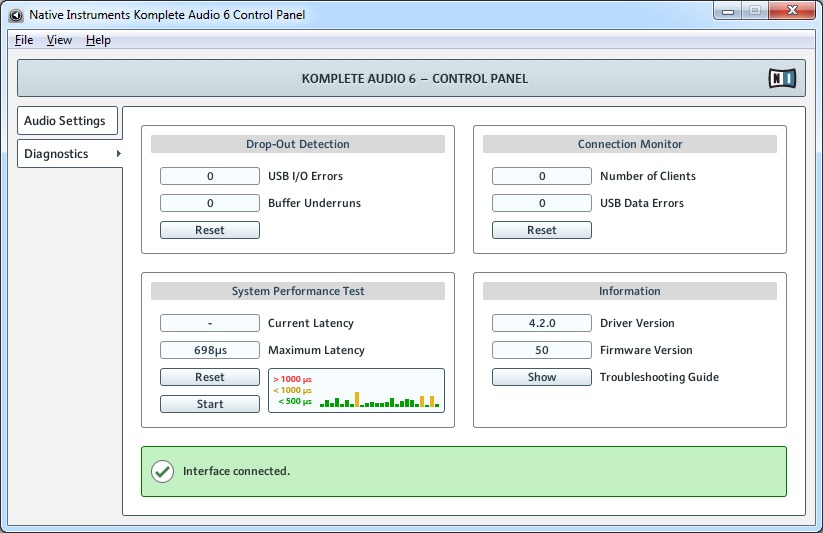Select the Diagnostics tab
Viewport: 823px width, 533px height.
click(70, 154)
